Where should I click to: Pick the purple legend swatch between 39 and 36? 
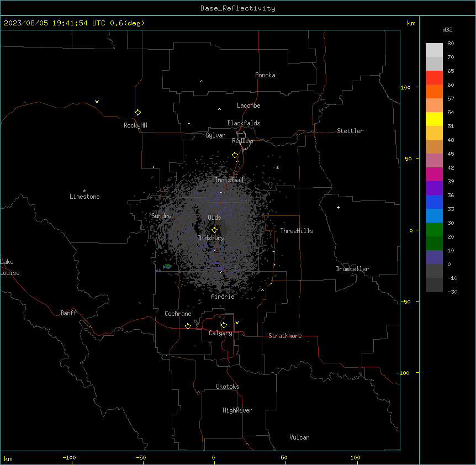coord(434,188)
